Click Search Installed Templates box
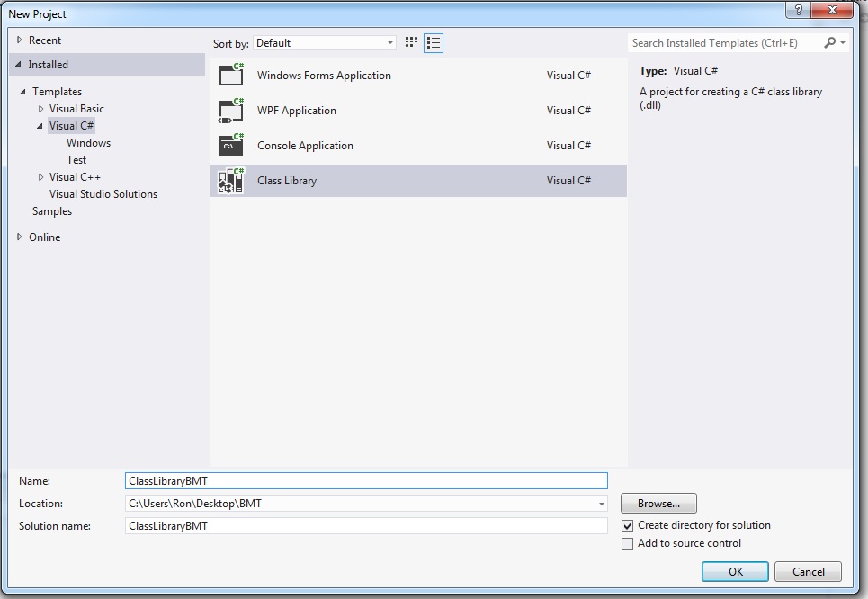Image resolution: width=868 pixels, height=599 pixels. click(x=724, y=43)
